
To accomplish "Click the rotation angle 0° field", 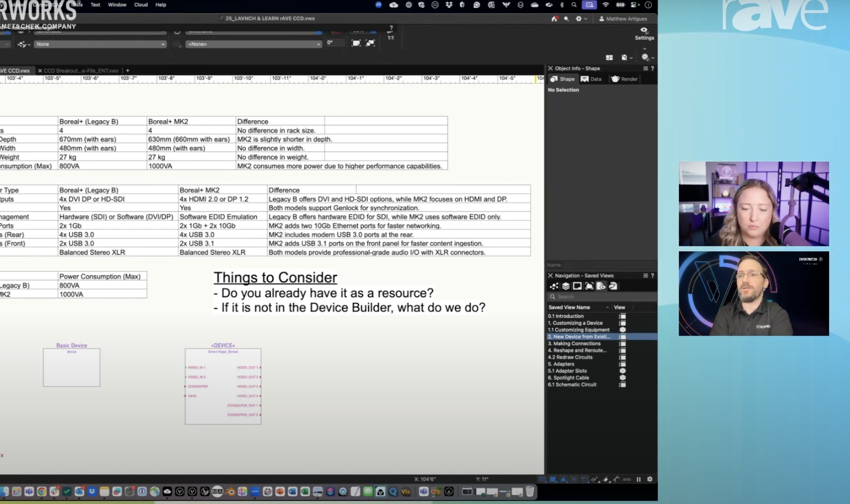I will pos(335,43).
